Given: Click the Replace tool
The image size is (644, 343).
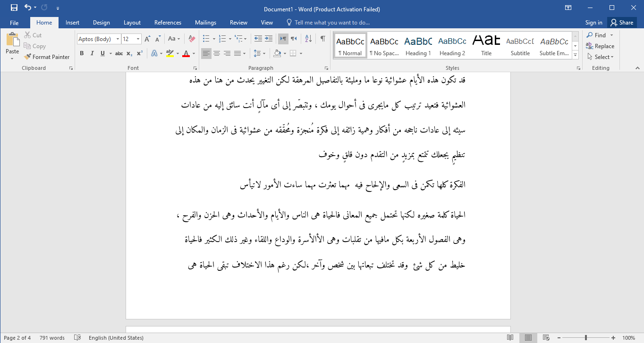Looking at the screenshot, I should 600,46.
